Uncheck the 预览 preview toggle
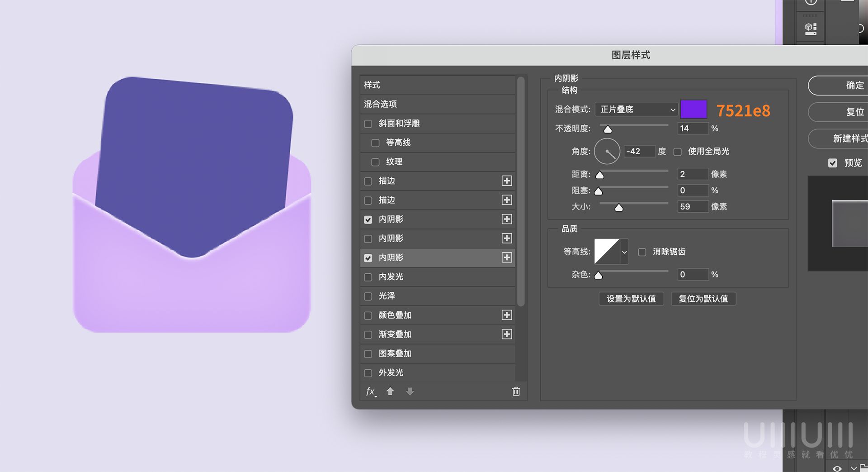868x472 pixels. click(833, 163)
